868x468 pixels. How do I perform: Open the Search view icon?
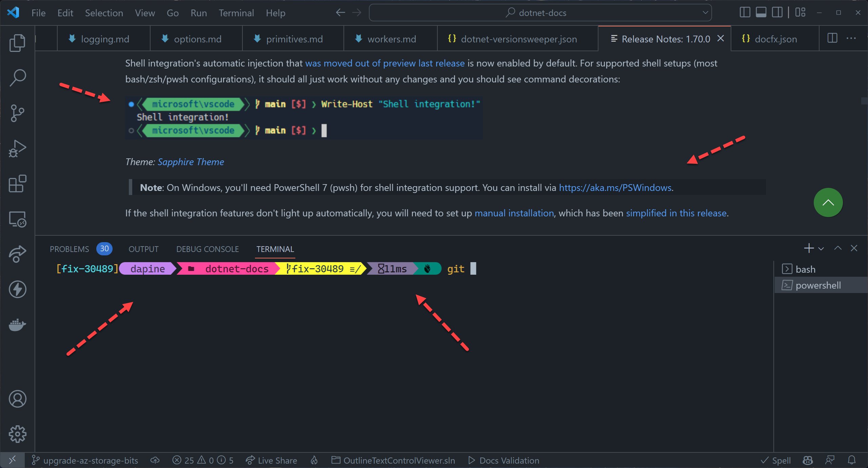click(17, 78)
